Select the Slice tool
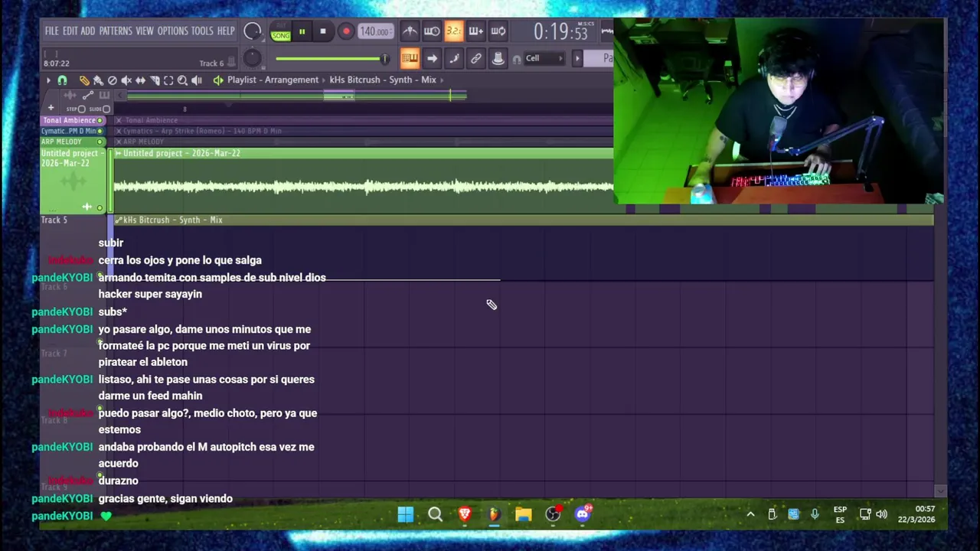980x551 pixels. (155, 80)
